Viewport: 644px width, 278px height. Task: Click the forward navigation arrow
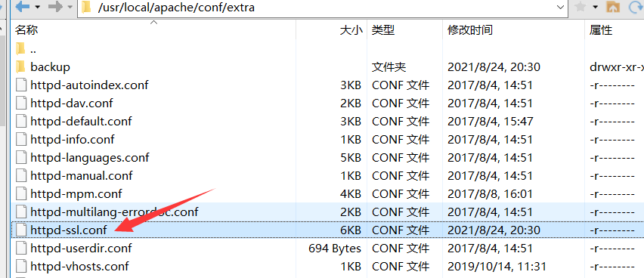tap(55, 7)
